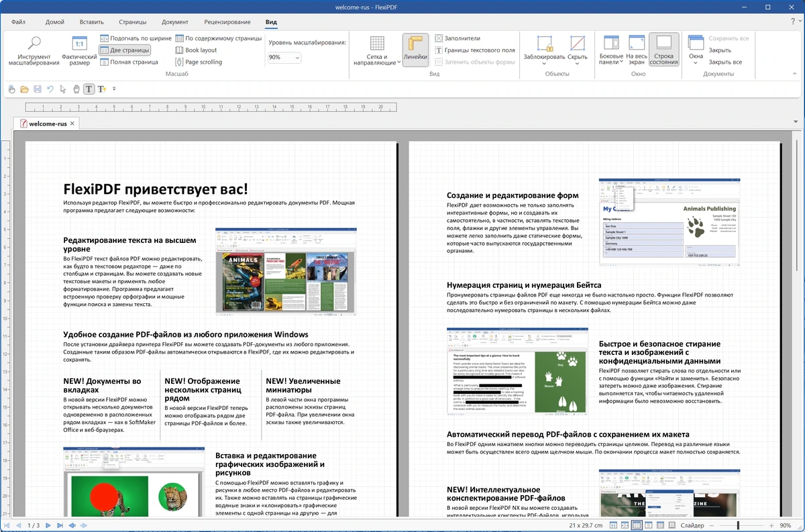Click the FlexiPDF приветствует вас! heading
The width and height of the screenshot is (805, 532).
point(156,189)
